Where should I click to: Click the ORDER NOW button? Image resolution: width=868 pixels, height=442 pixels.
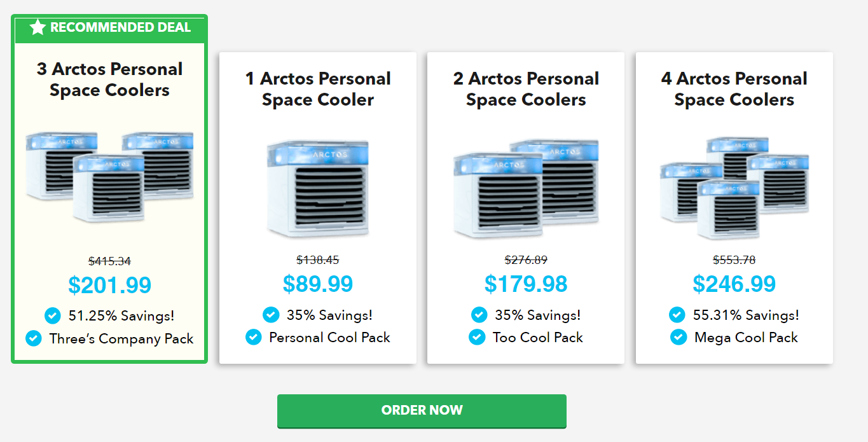pos(421,411)
